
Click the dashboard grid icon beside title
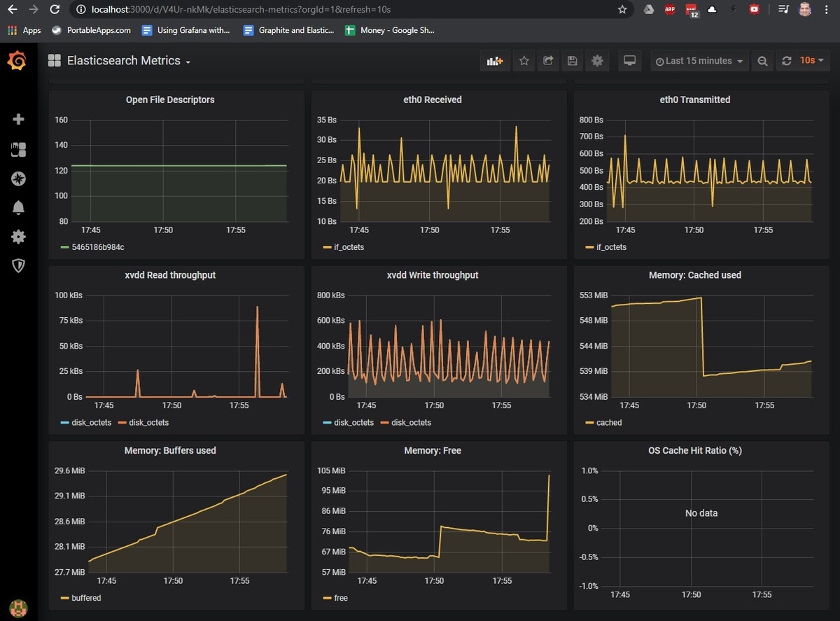(55, 61)
